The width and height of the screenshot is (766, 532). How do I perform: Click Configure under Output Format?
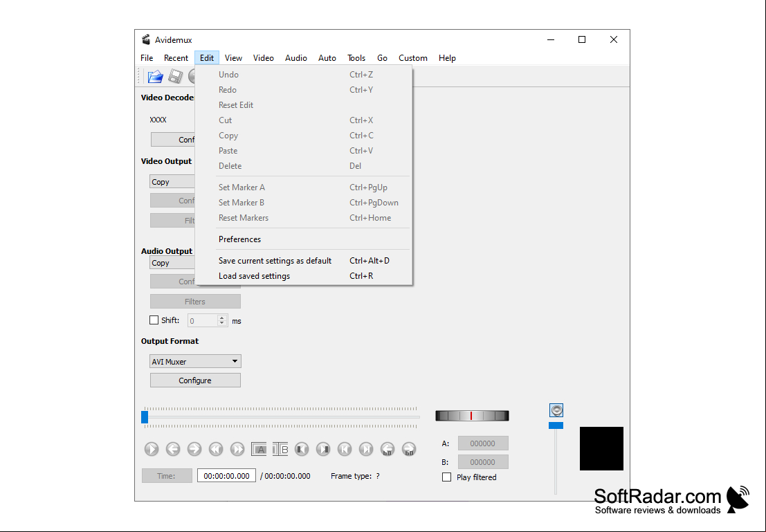[x=195, y=380]
